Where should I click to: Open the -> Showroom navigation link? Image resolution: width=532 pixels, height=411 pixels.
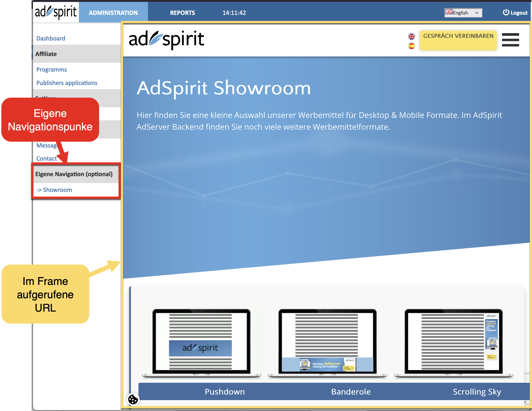(54, 190)
